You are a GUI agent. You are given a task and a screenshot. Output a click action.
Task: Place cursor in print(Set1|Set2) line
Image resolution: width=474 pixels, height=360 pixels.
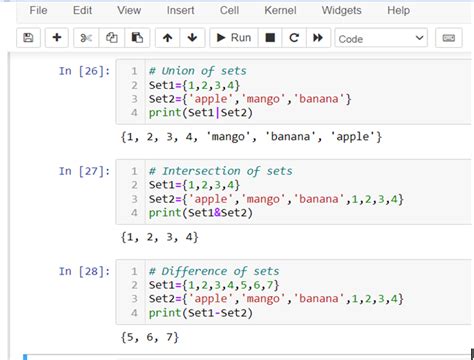pos(201,113)
